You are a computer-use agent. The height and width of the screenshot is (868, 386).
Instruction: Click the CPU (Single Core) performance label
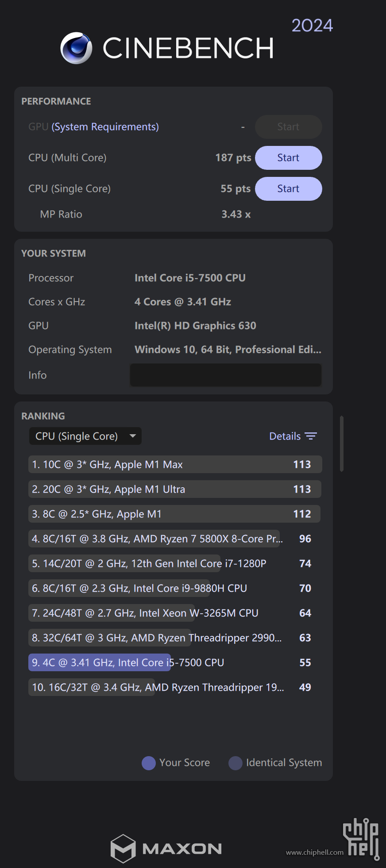point(69,189)
